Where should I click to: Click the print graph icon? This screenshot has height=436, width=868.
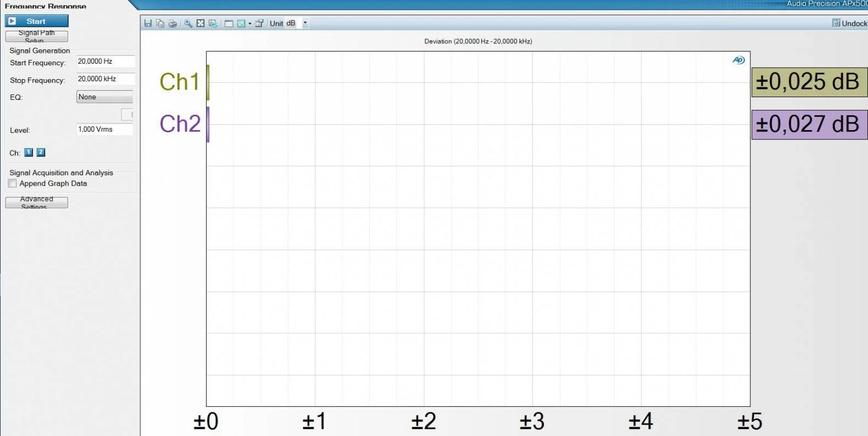(x=173, y=23)
